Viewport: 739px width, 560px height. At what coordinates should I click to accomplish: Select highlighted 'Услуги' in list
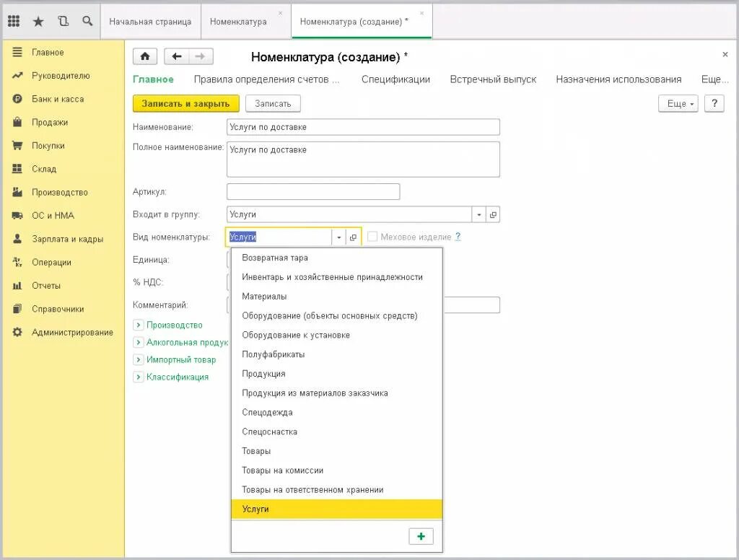pos(336,509)
